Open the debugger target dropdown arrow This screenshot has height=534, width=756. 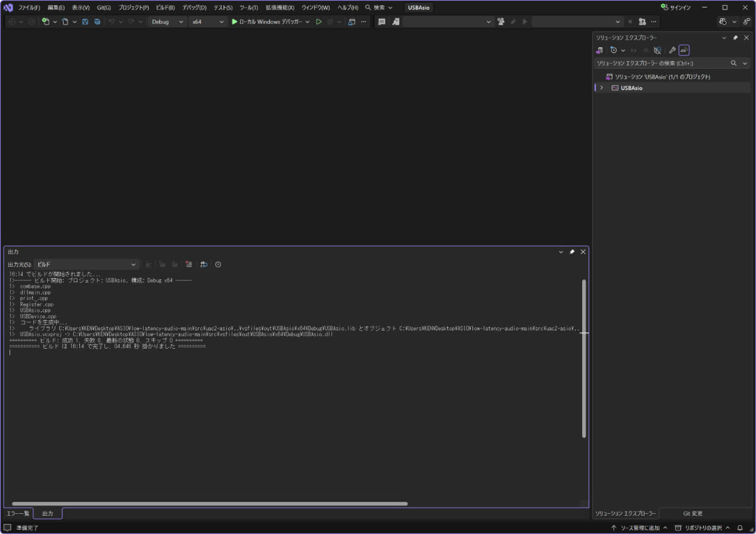coord(307,21)
